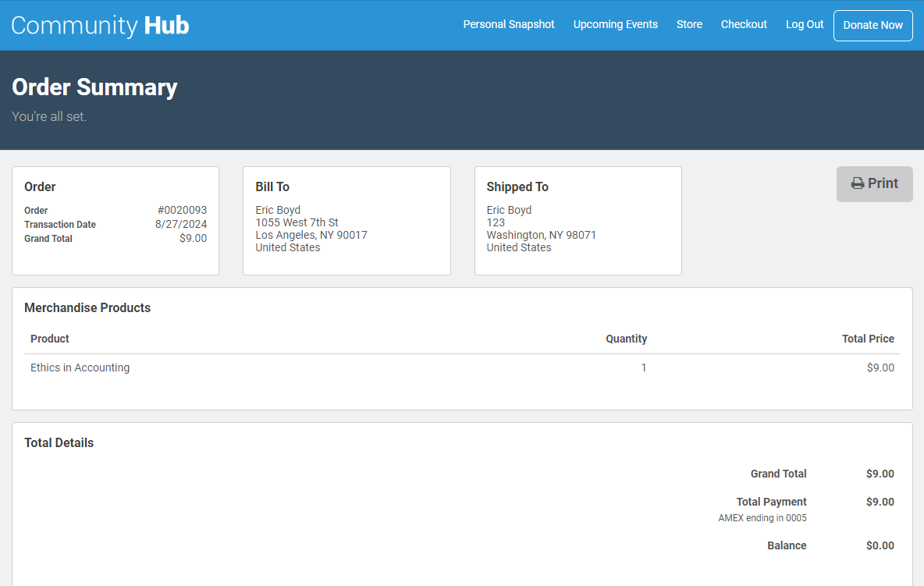Screen dimensions: 924x586
Task: Click the AMEX ending in 0005 text
Action: 762,518
